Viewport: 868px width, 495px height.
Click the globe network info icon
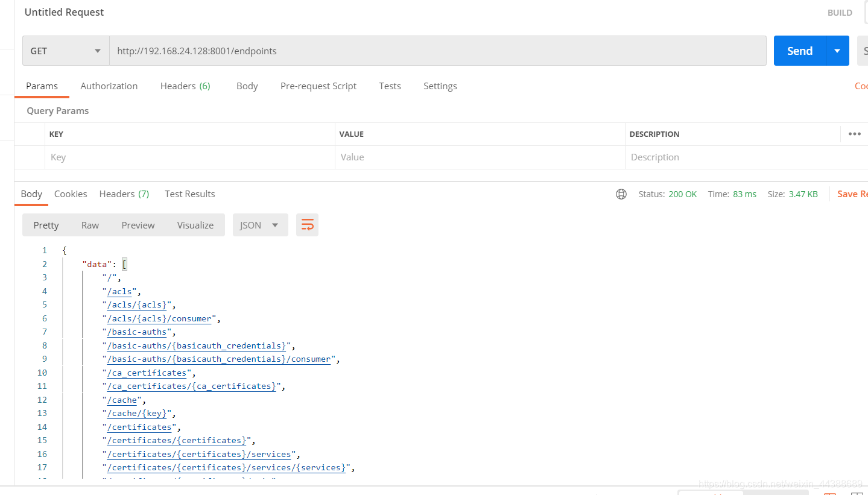pyautogui.click(x=621, y=194)
